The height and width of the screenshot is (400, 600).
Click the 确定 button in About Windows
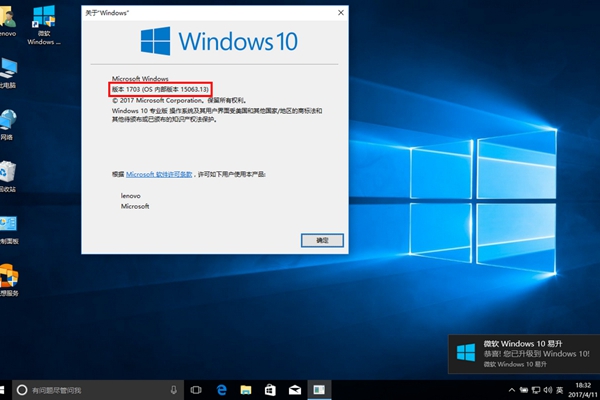click(322, 240)
